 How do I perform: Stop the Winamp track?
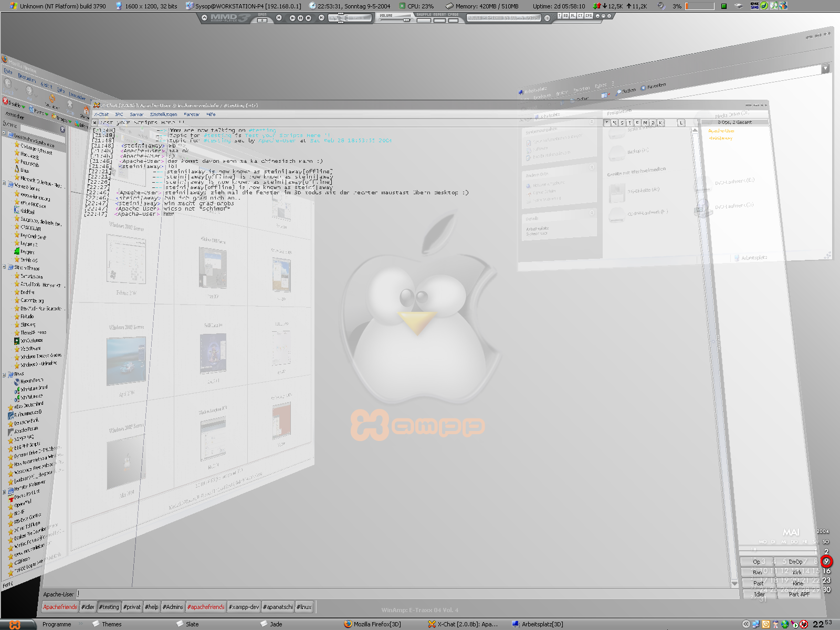tap(308, 18)
